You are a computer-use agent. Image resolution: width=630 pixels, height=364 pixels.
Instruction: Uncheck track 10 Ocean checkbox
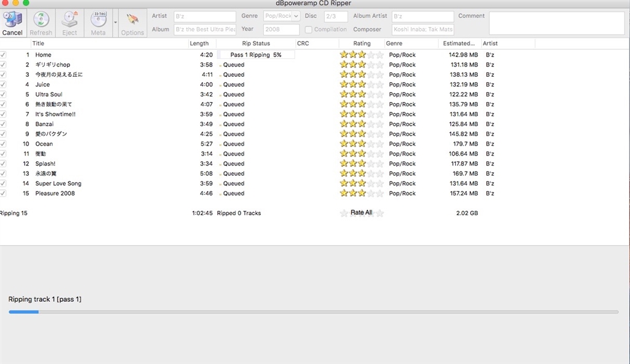coord(3,144)
